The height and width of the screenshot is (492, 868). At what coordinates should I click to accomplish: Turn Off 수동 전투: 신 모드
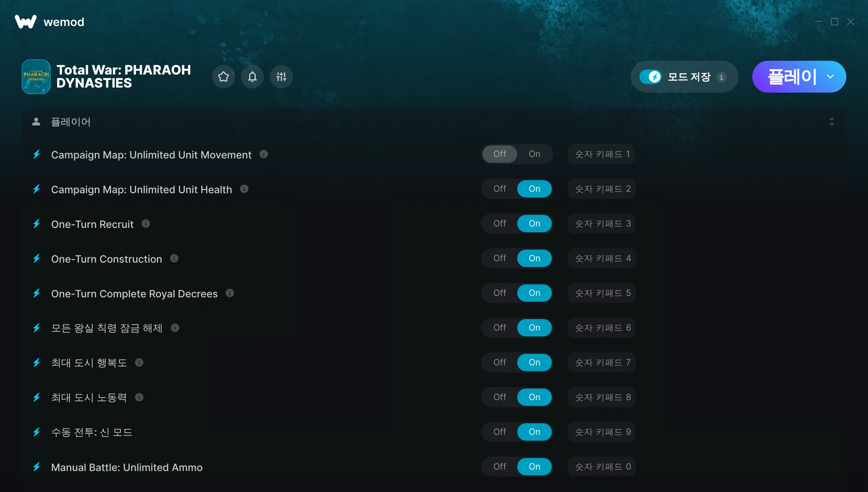tap(500, 432)
